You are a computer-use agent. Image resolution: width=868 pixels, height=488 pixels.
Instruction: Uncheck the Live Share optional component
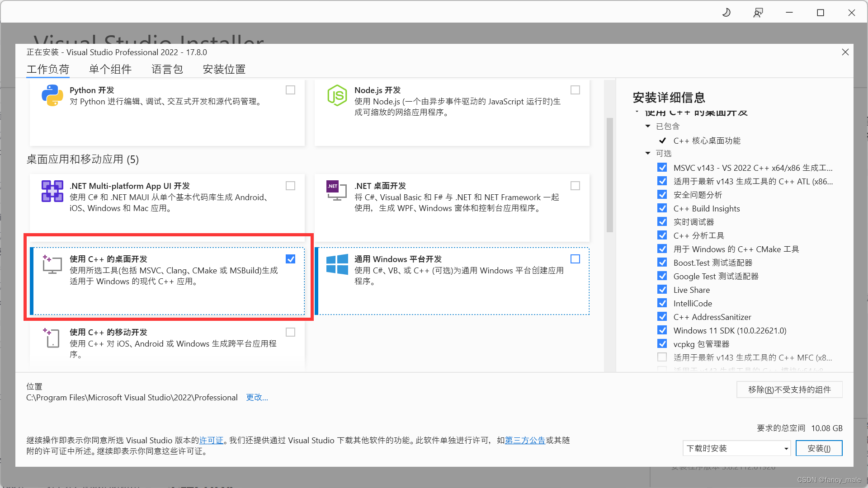(662, 290)
